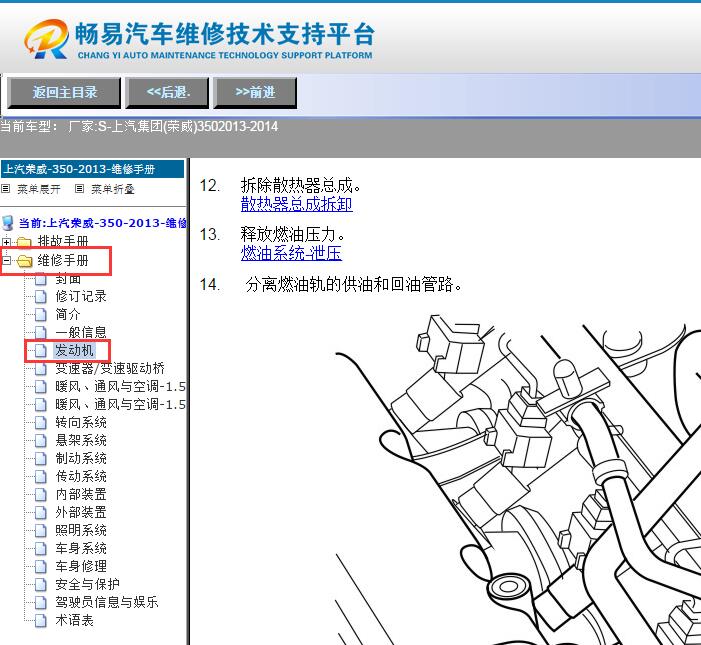
Task: Click the document icon next to 简介
Action: click(41, 315)
